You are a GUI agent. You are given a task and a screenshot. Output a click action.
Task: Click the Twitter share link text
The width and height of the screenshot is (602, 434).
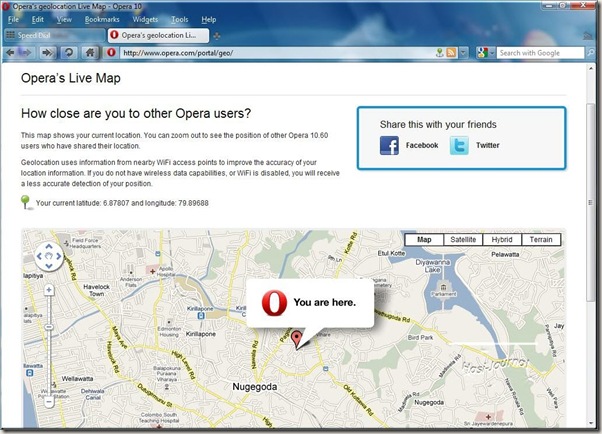pyautogui.click(x=488, y=145)
